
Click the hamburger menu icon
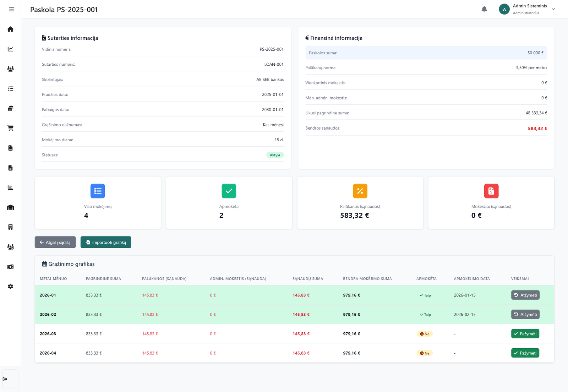coord(11,9)
